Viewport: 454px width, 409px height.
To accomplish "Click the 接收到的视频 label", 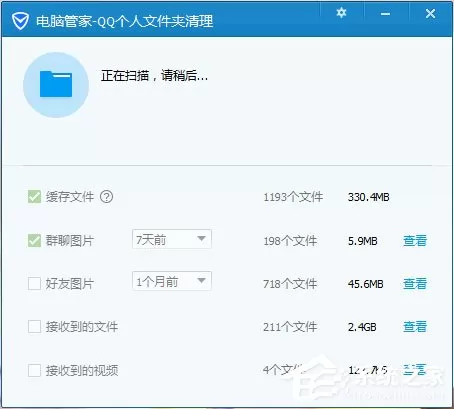I will [82, 370].
